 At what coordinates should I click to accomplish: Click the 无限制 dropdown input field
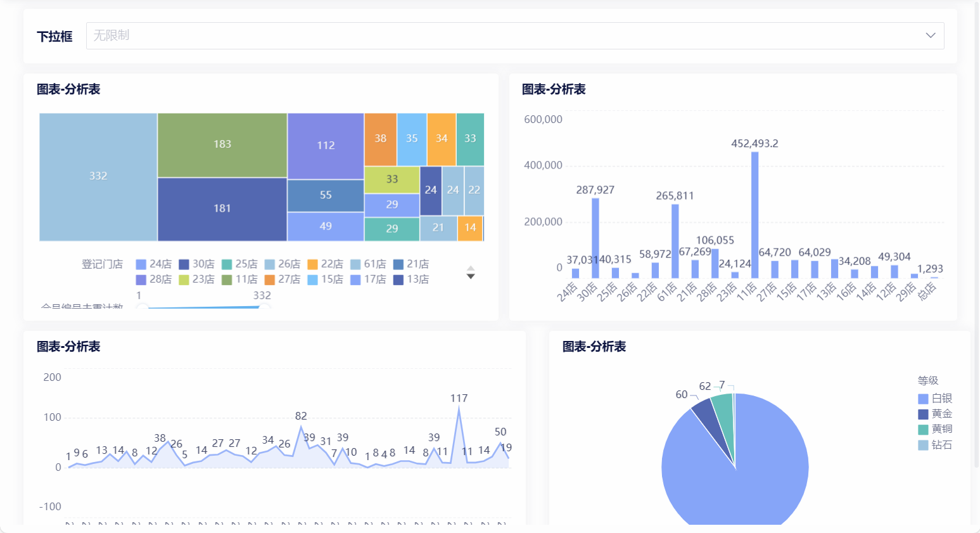coord(515,35)
